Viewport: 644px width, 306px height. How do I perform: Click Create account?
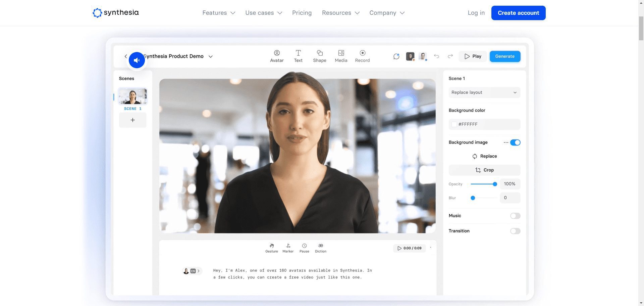click(x=518, y=13)
